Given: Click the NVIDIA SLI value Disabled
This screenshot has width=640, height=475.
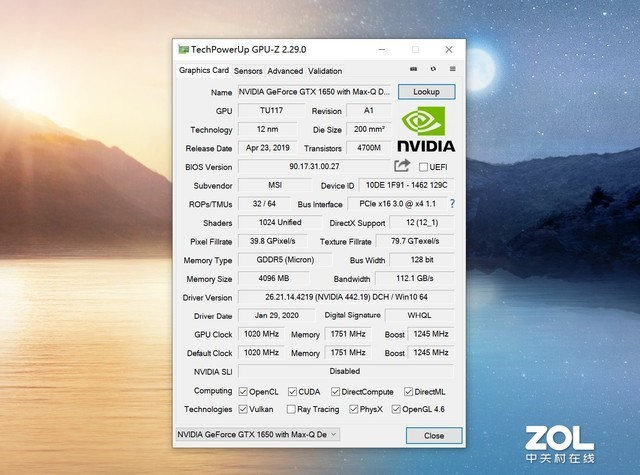Looking at the screenshot, I should pos(346,371).
